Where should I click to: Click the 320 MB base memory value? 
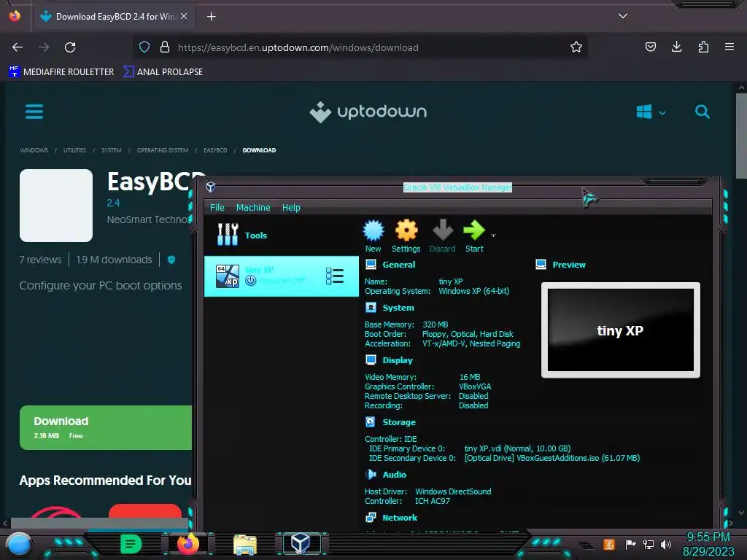pyautogui.click(x=435, y=324)
